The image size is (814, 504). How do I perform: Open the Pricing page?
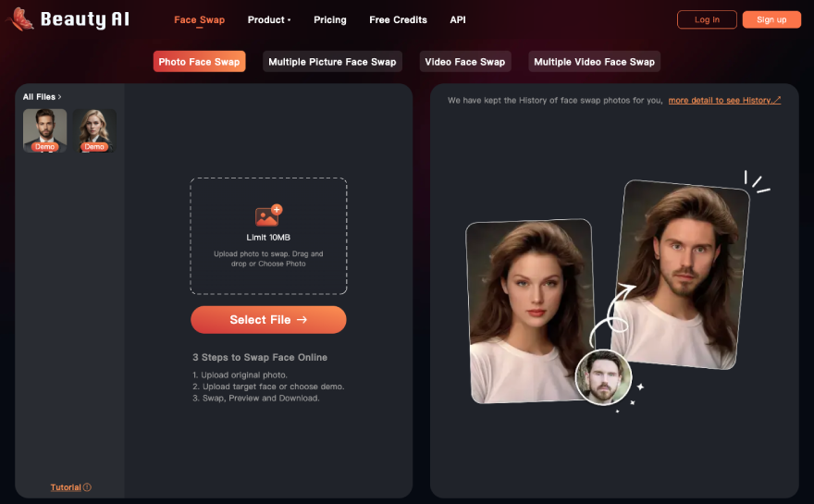tap(329, 19)
